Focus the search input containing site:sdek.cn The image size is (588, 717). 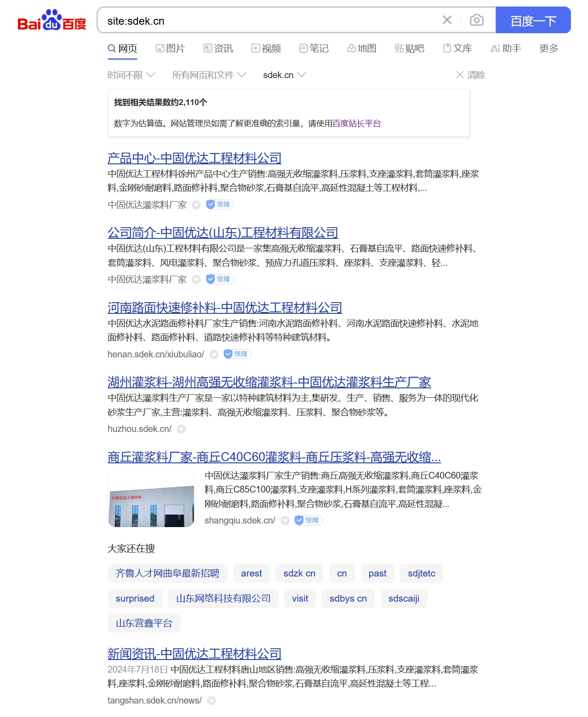click(x=270, y=21)
